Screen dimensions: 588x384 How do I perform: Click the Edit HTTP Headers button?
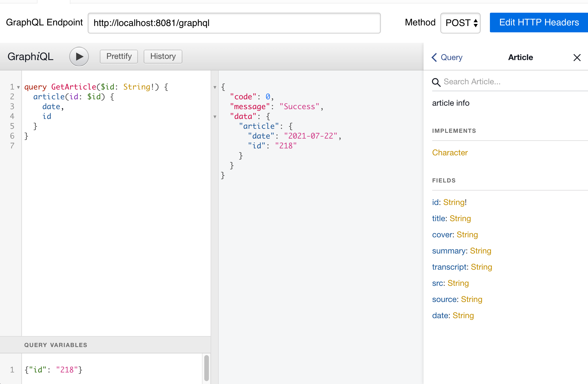tap(539, 23)
